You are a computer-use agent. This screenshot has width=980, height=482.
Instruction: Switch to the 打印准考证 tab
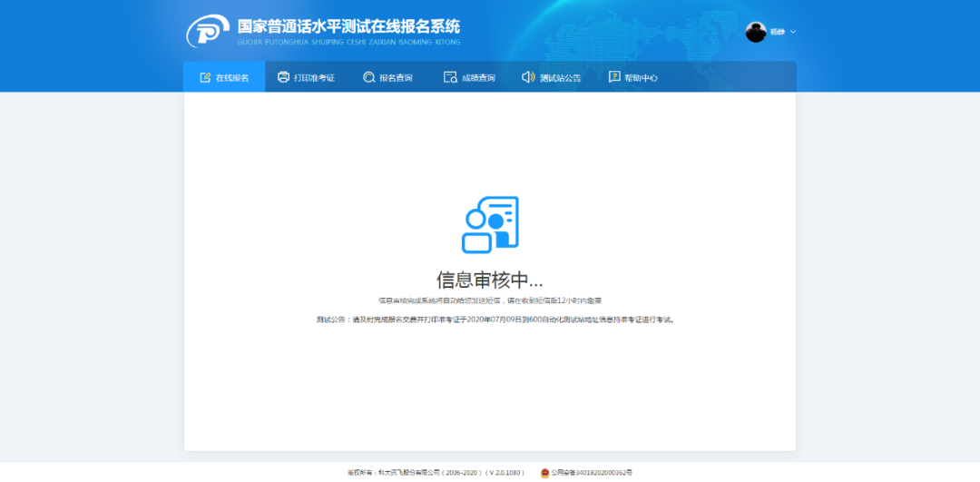click(314, 78)
